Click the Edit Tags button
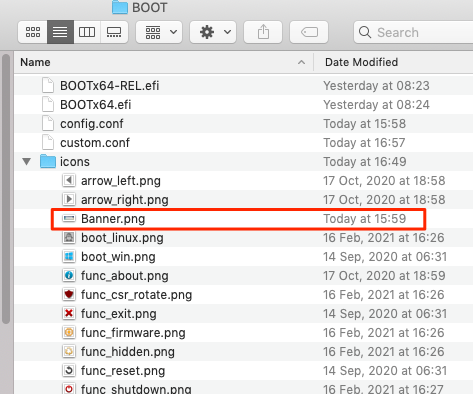Viewport: 473px width, 394px height. click(x=309, y=32)
